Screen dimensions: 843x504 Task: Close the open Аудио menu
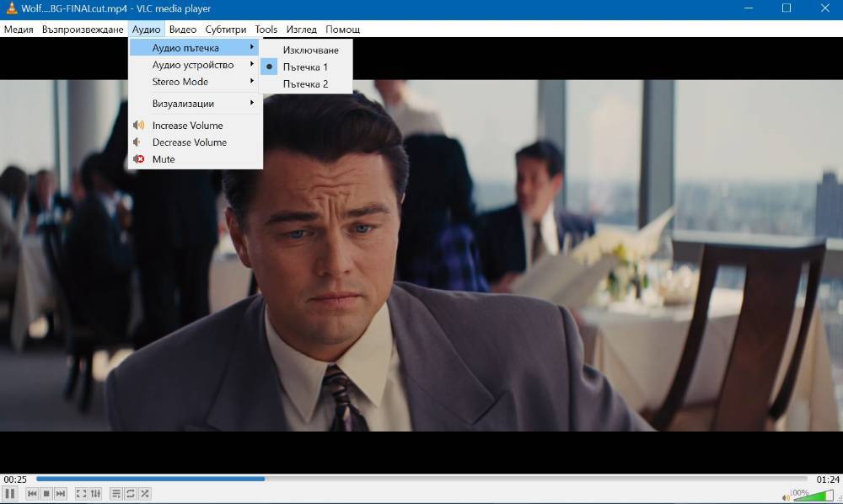click(146, 29)
